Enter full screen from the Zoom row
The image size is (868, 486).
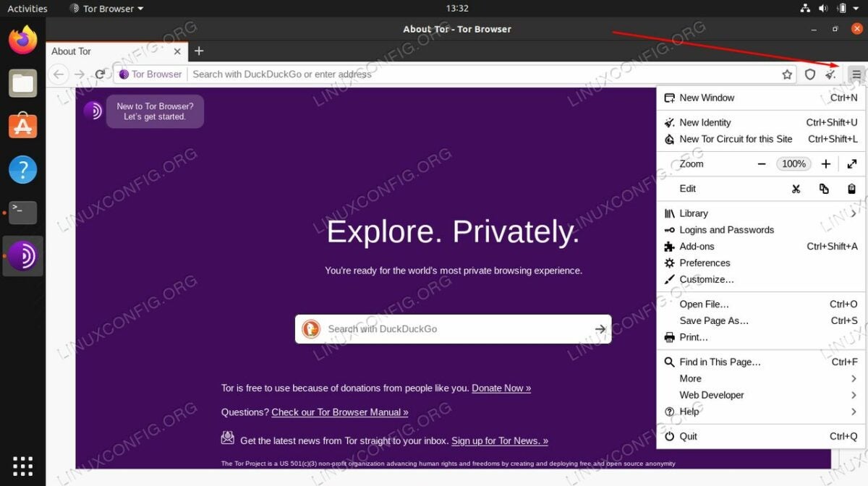pyautogui.click(x=851, y=164)
